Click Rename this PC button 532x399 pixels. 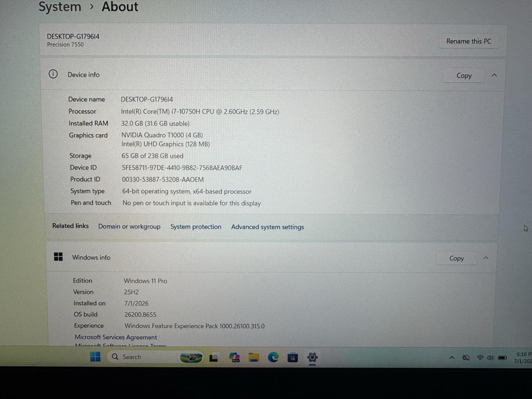pos(468,41)
